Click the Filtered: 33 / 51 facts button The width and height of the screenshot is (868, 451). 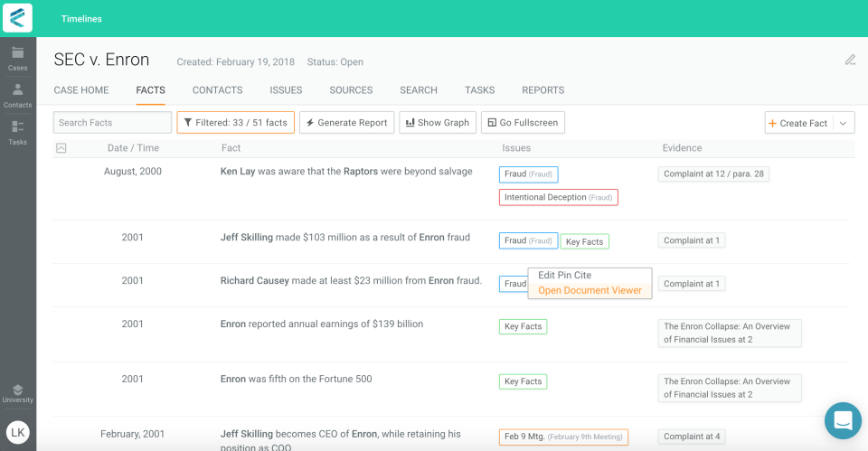click(x=236, y=122)
